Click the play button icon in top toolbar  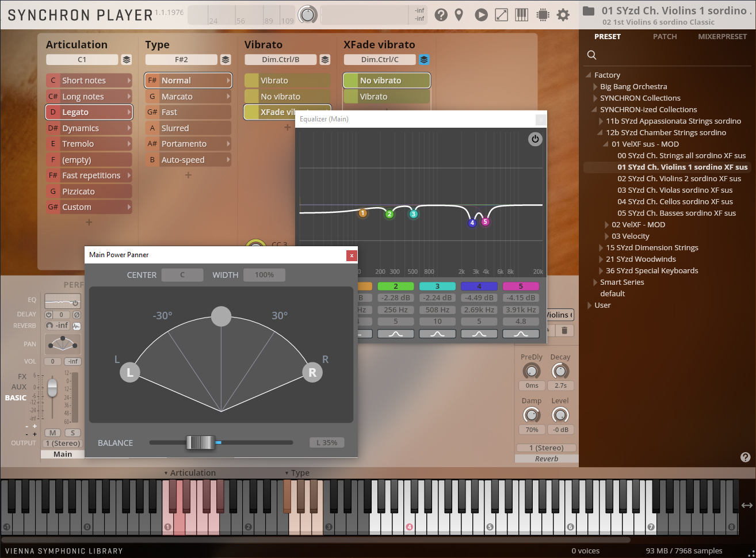482,15
